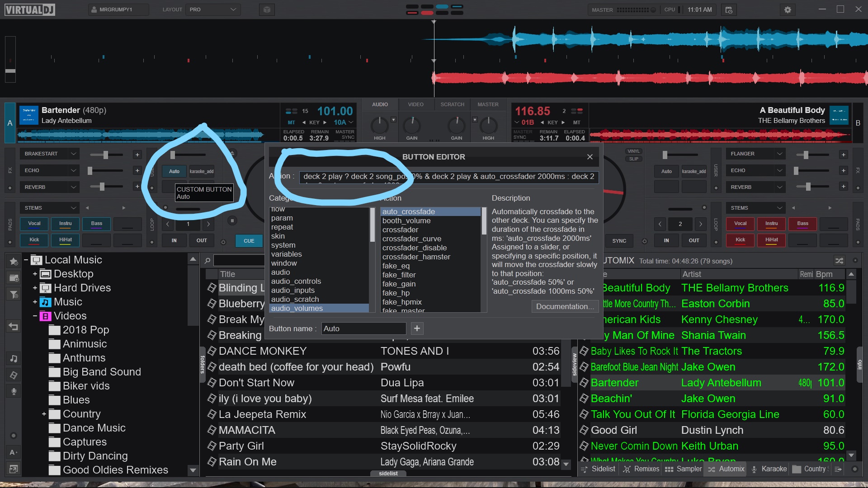Image resolution: width=868 pixels, height=488 pixels.
Task: Click deck A loop-size decrease arrow
Action: 168,224
